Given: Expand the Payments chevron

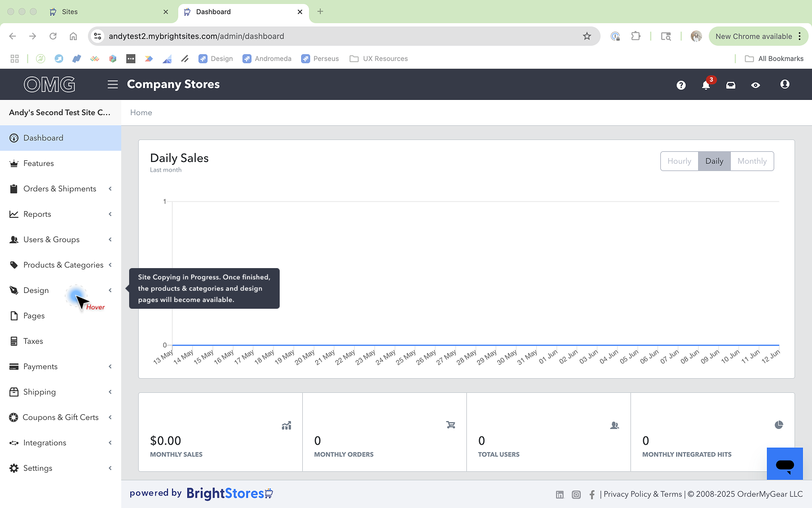Looking at the screenshot, I should click(110, 367).
